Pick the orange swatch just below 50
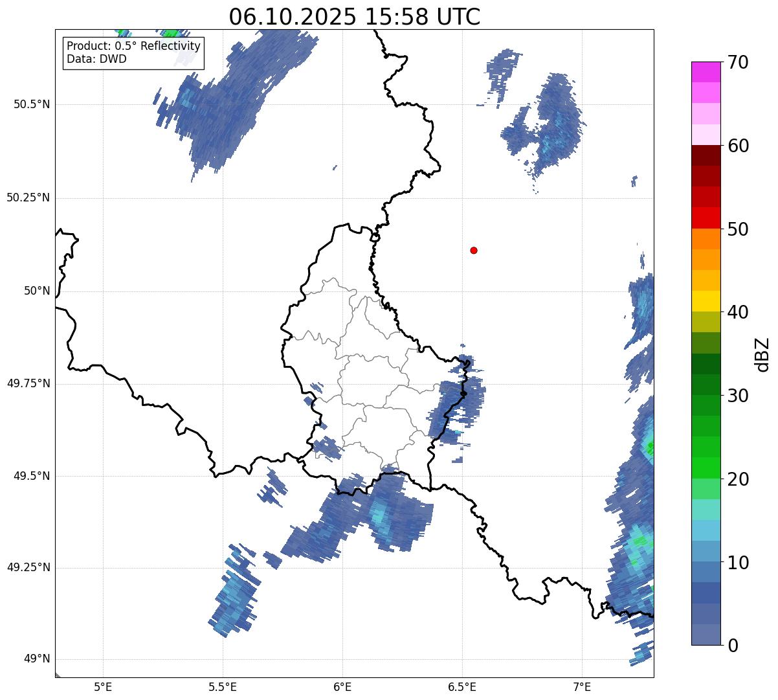Screen dimensions: 778x700 (706, 239)
